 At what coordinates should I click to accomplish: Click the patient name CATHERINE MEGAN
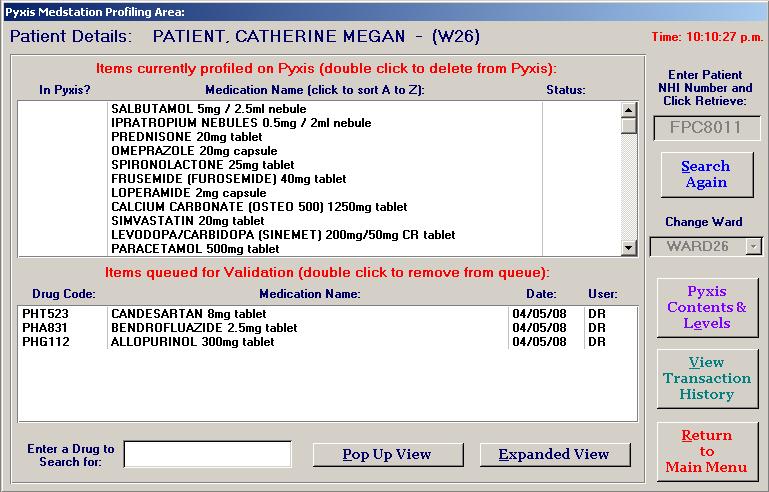[320, 36]
